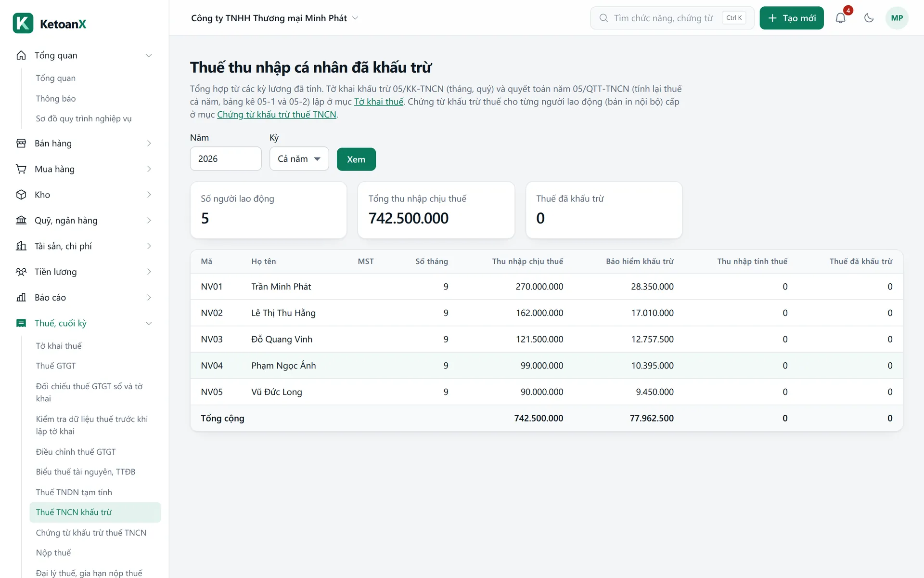
Task: Click the KetoanX logo icon
Action: click(x=23, y=23)
